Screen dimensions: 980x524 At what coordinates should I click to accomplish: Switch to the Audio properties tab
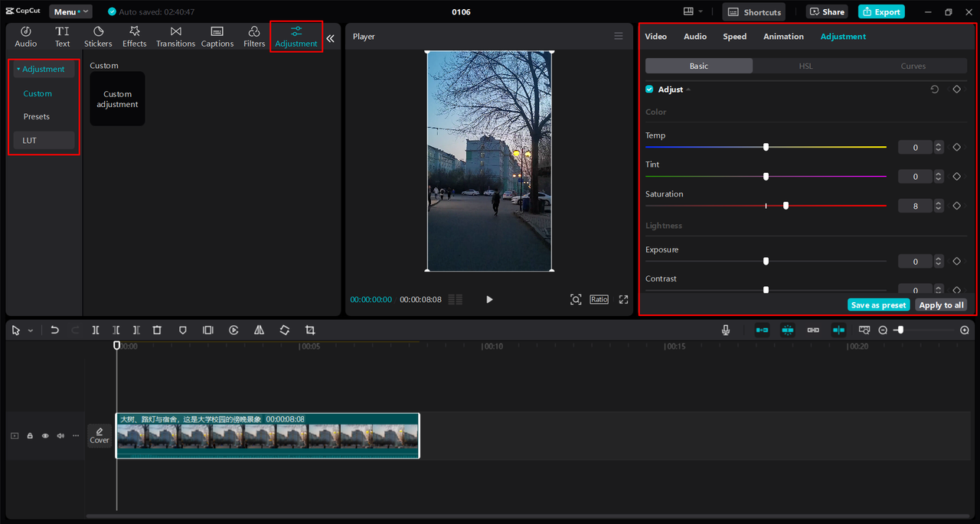point(695,37)
